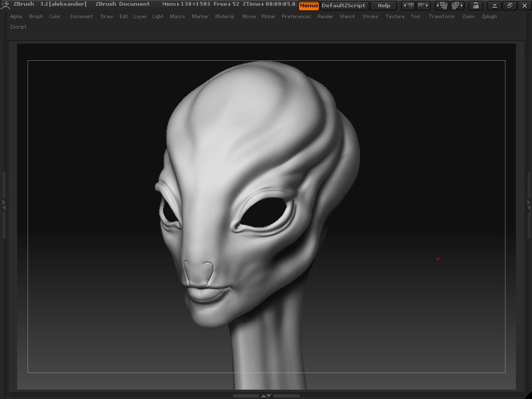
Task: Click the Help button
Action: 384,5
